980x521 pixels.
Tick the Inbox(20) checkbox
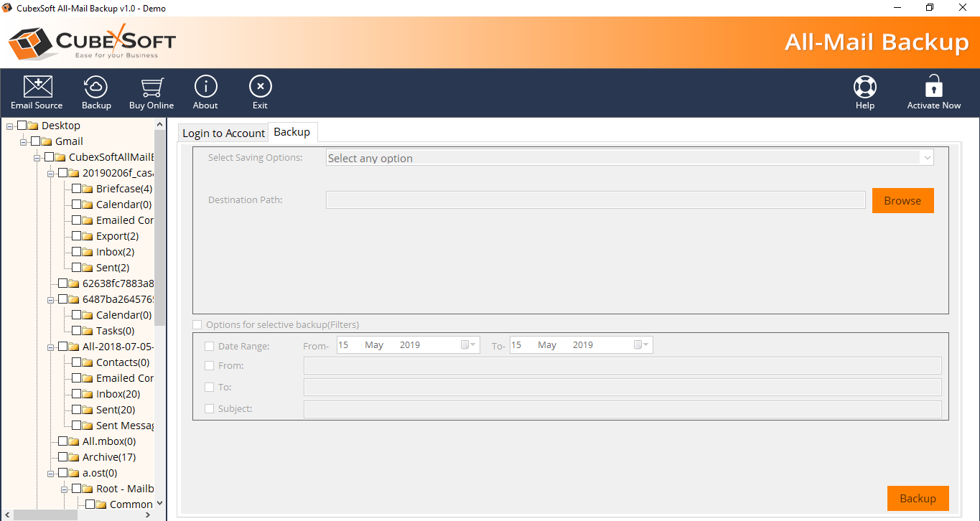pyautogui.click(x=76, y=394)
